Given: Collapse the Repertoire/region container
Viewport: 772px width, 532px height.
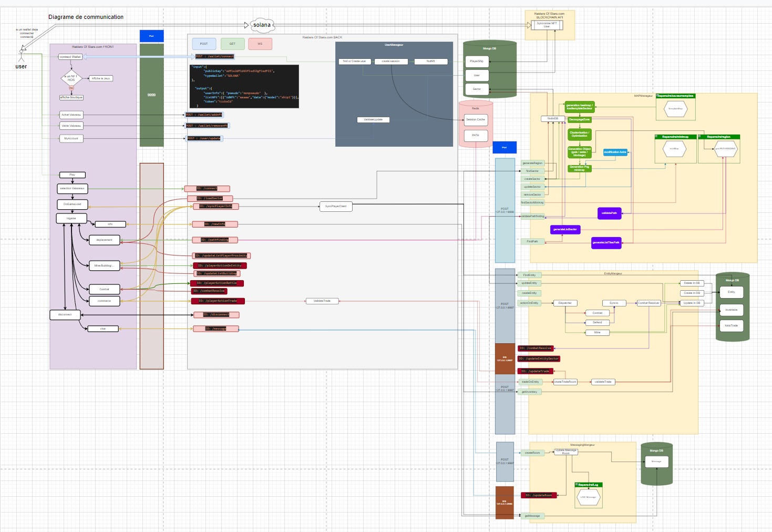Looking at the screenshot, I should click(700, 137).
